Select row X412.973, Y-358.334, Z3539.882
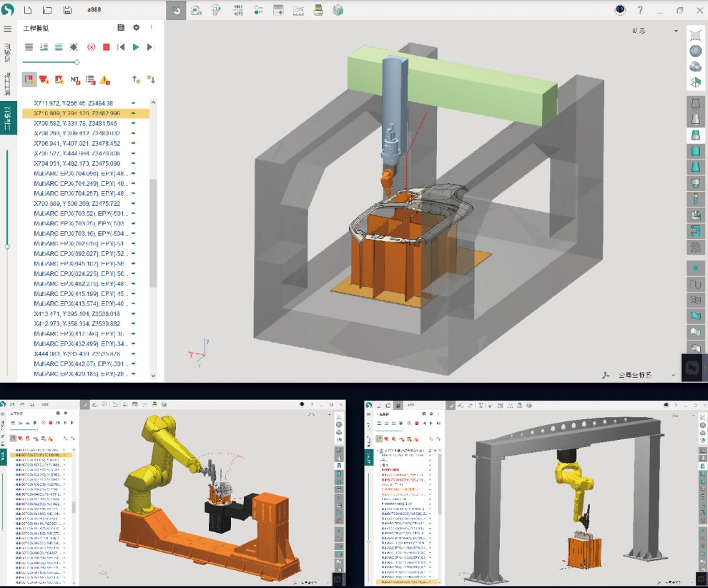The width and height of the screenshot is (708, 588). [86, 324]
